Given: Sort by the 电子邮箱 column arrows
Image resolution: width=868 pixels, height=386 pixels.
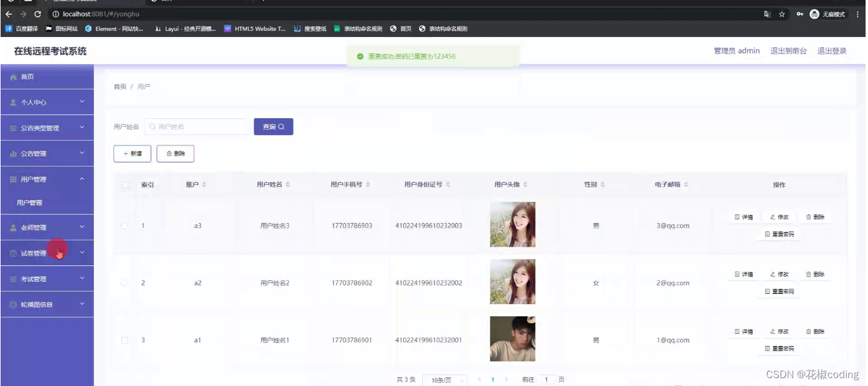Looking at the screenshot, I should (x=686, y=184).
